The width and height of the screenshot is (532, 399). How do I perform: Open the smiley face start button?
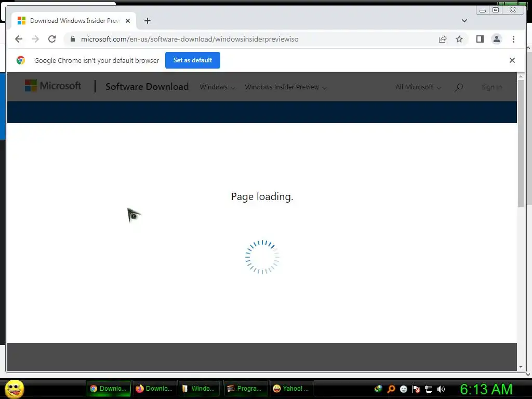14,389
